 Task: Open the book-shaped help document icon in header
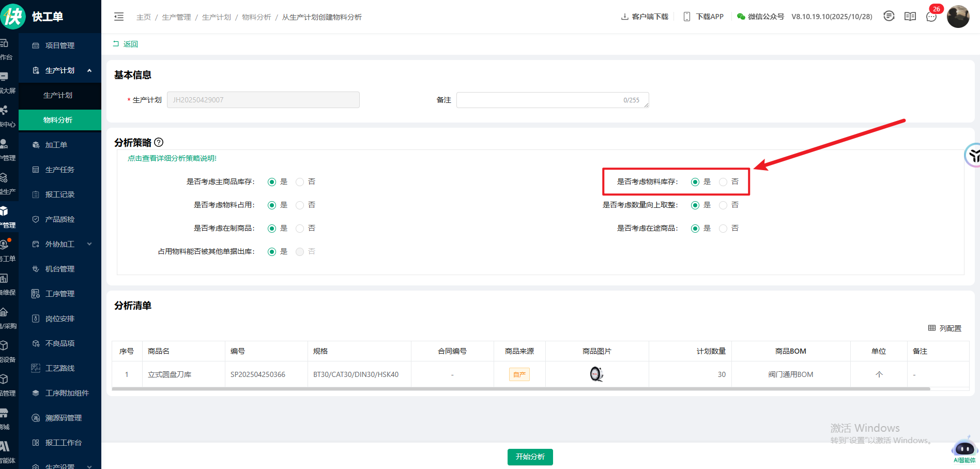910,17
